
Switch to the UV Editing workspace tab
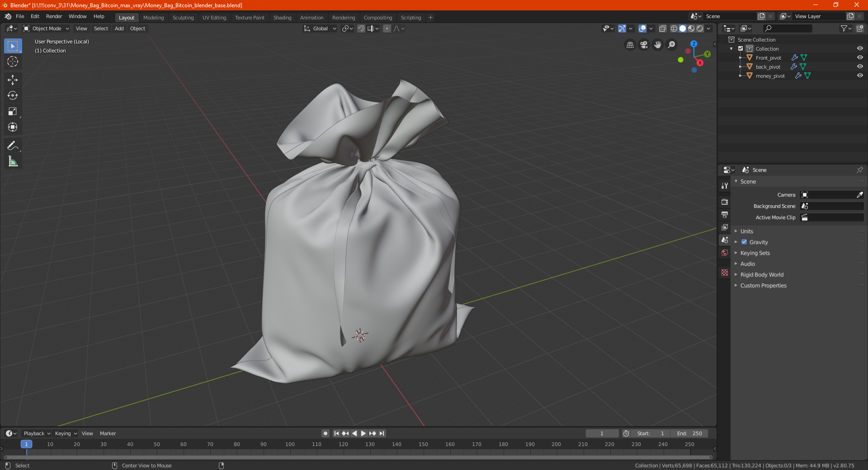click(214, 18)
